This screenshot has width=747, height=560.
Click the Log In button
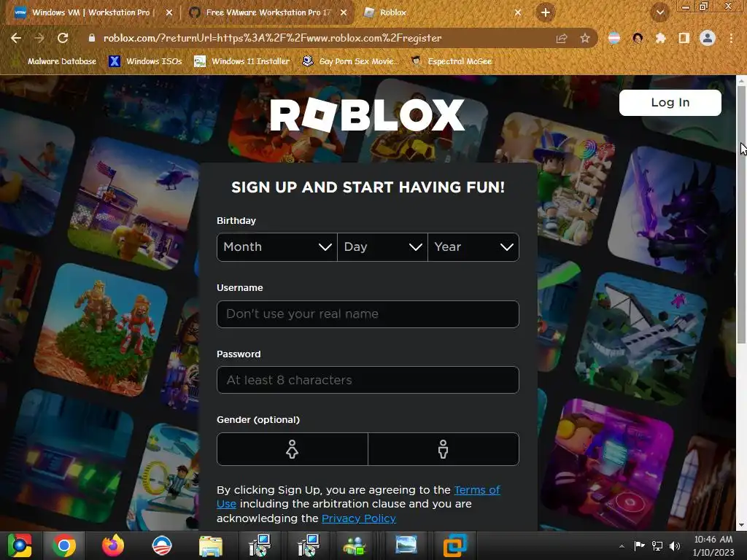pos(670,102)
